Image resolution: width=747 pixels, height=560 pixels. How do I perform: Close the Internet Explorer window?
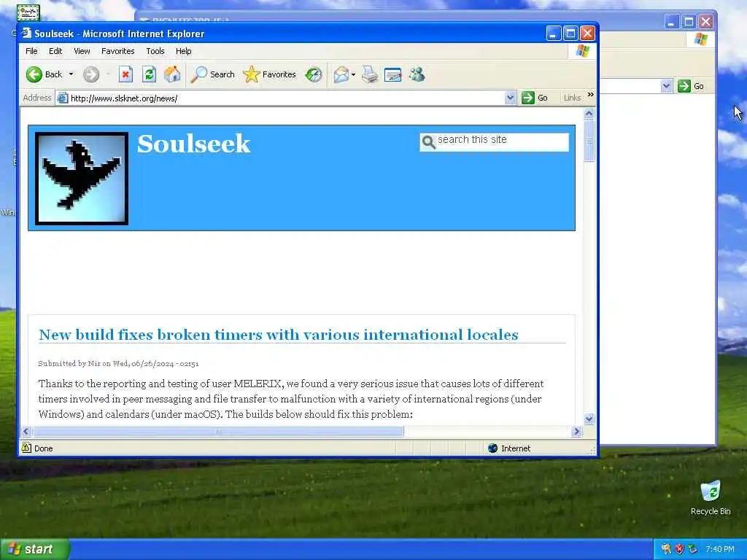587,34
